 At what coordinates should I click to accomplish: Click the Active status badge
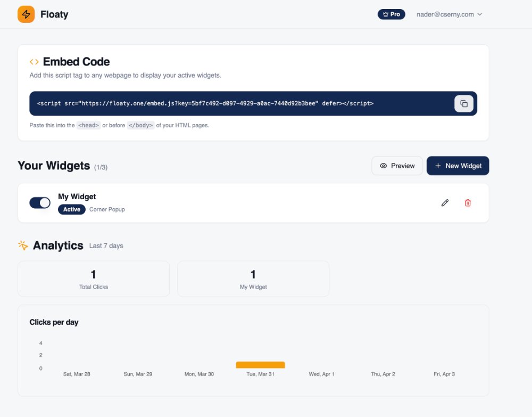(x=72, y=209)
